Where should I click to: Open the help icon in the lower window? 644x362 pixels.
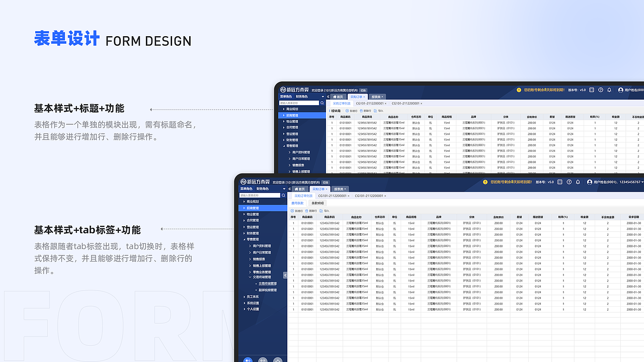(569, 182)
